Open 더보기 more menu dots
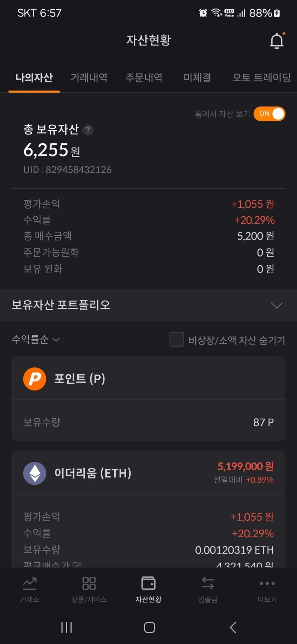 [267, 583]
